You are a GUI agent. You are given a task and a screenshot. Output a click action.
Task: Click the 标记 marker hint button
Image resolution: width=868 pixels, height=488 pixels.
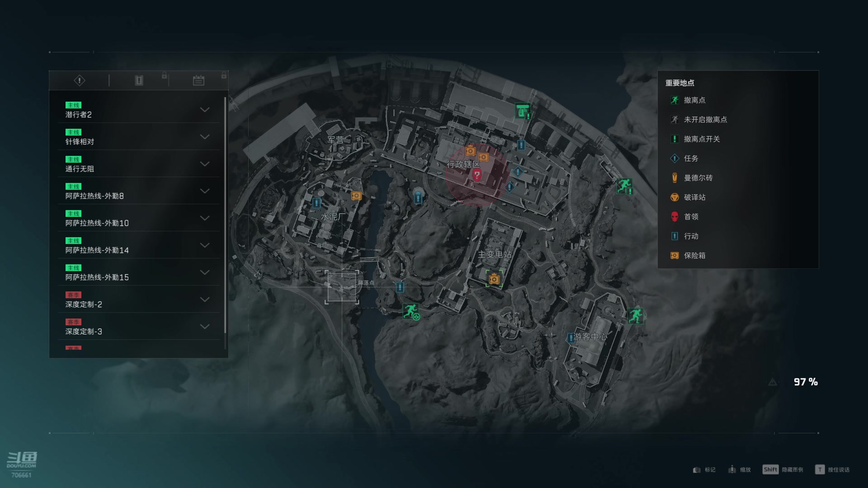pyautogui.click(x=704, y=470)
